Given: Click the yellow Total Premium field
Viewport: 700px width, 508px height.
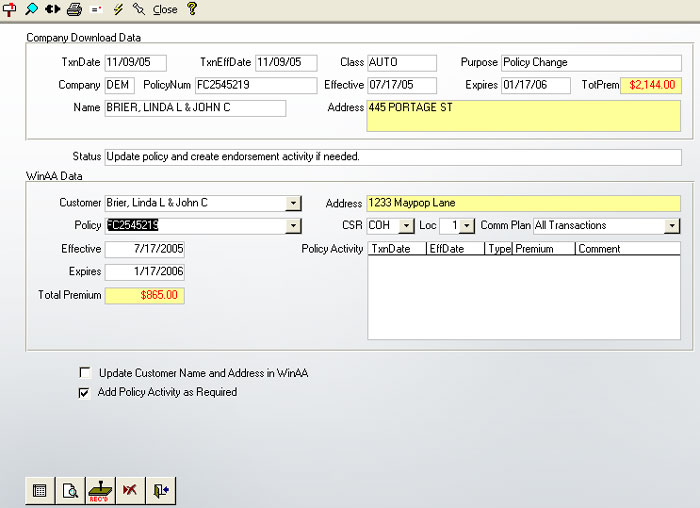Looking at the screenshot, I should [x=144, y=296].
